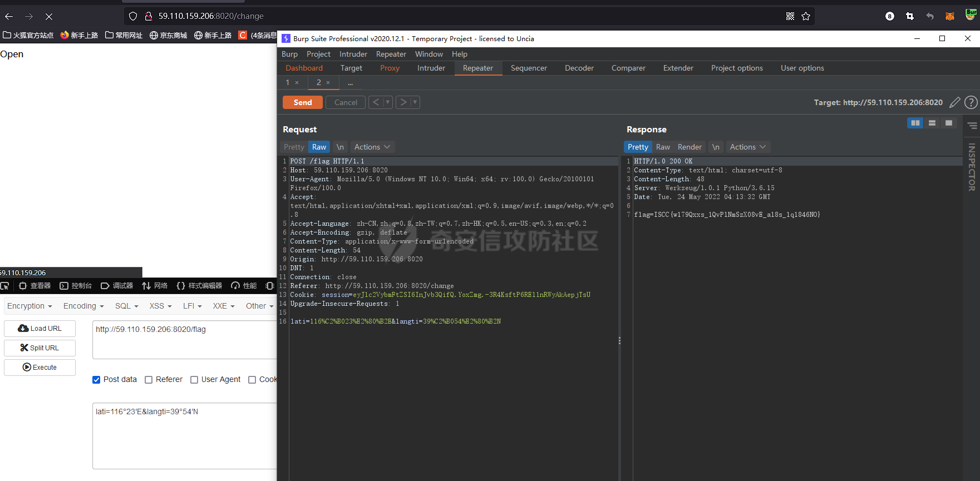Open the LFI dropdown
Viewport: 980px width, 481px height.
(x=193, y=306)
